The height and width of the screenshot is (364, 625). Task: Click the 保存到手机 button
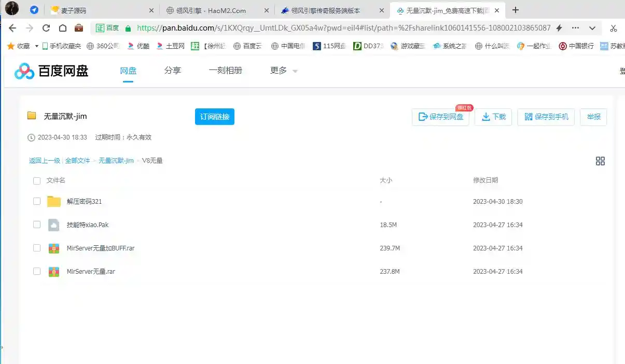point(546,117)
